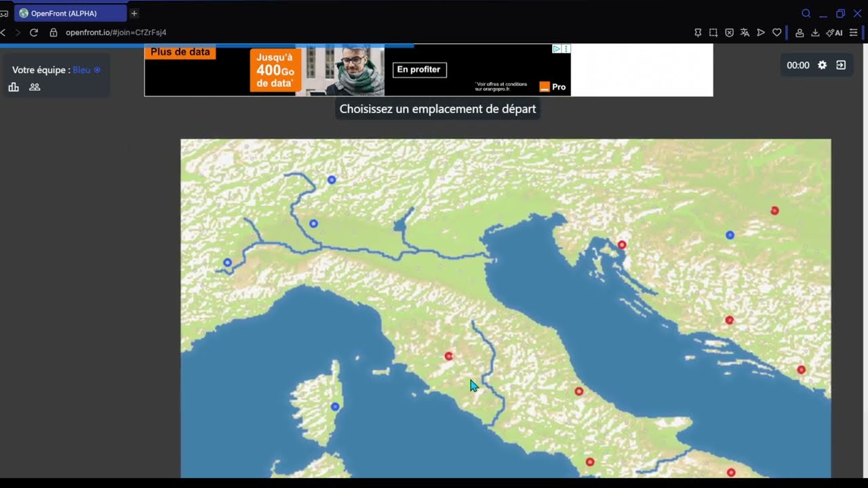Open the team players list icon
This screenshot has height=488, width=868.
click(x=35, y=87)
